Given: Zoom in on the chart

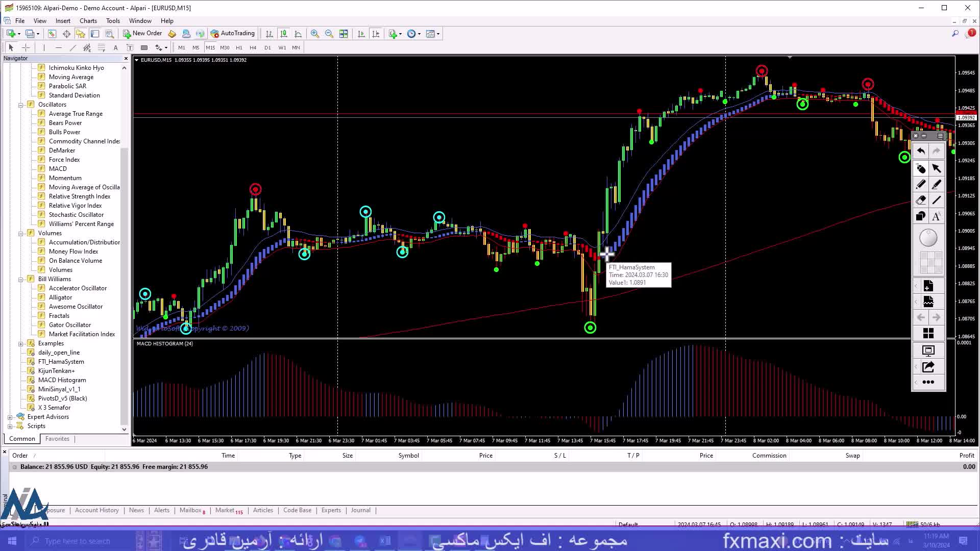Looking at the screenshot, I should tap(315, 34).
